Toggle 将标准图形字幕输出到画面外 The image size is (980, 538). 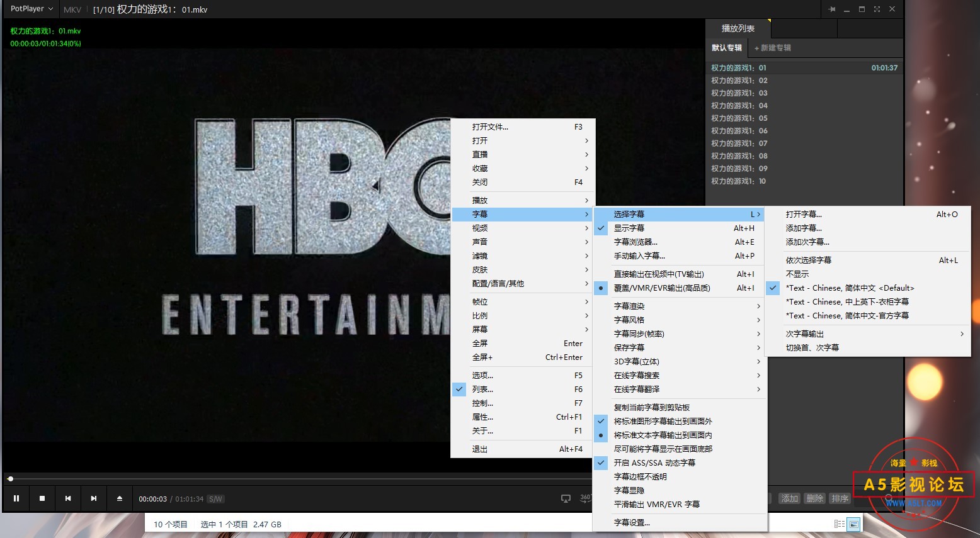click(680, 421)
